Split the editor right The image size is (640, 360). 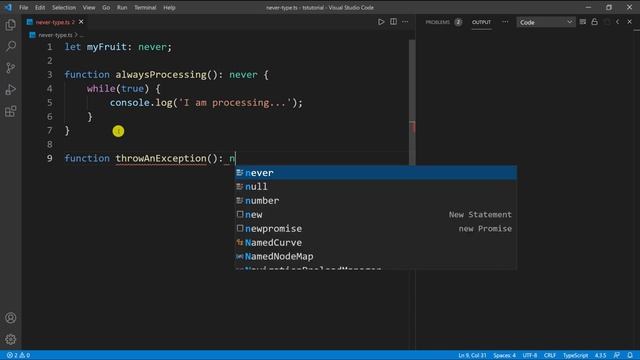[393, 22]
